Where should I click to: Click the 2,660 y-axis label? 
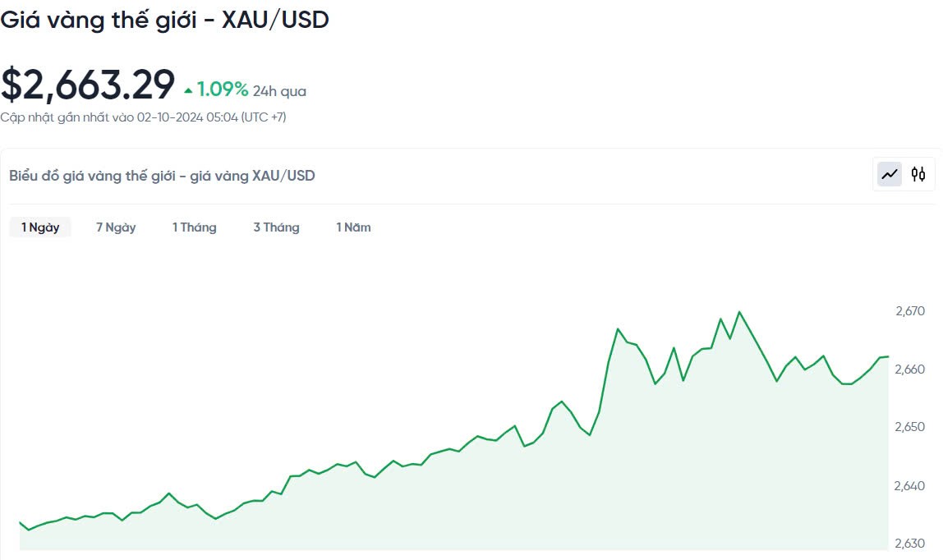[x=909, y=370]
